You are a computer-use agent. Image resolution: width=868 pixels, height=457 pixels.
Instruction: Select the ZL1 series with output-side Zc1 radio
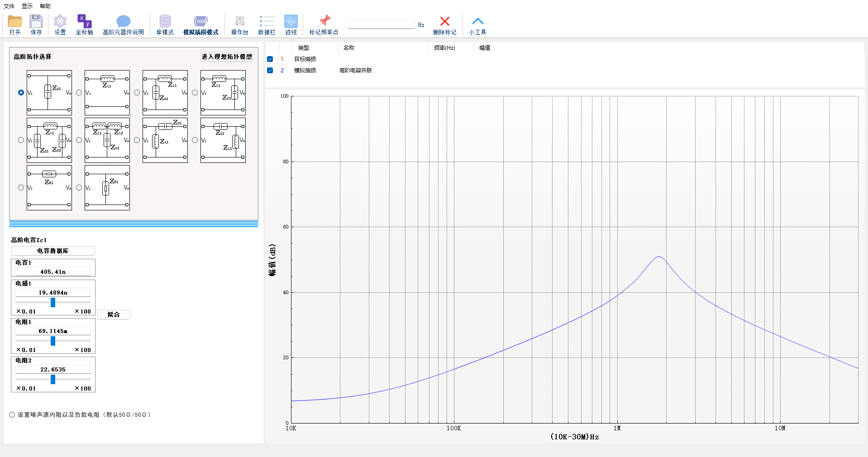pyautogui.click(x=195, y=92)
